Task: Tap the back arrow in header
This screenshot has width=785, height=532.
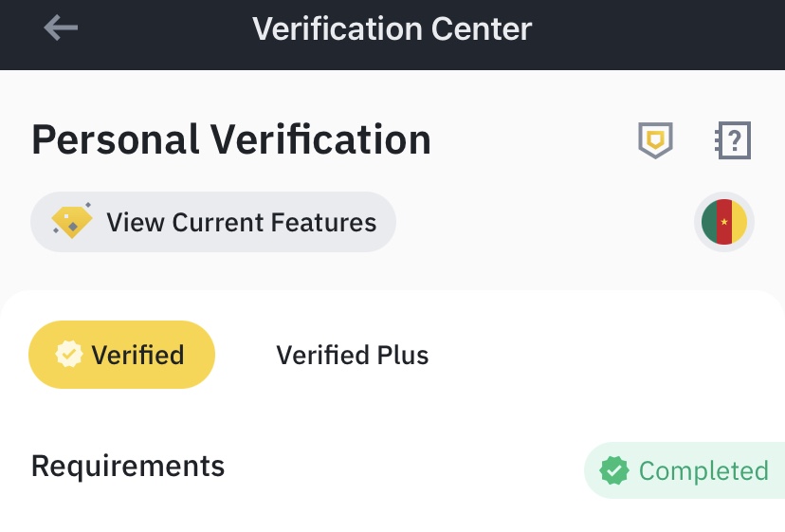Action: click(61, 28)
